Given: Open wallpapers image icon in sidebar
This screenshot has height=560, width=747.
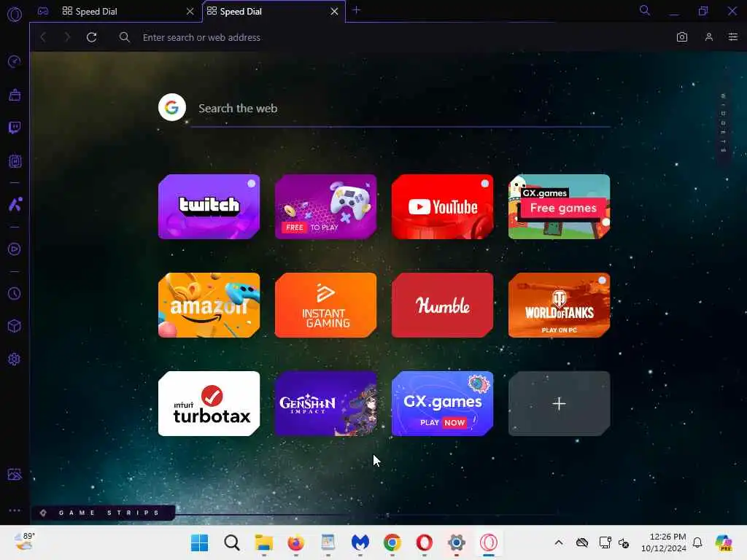Looking at the screenshot, I should pyautogui.click(x=15, y=474).
